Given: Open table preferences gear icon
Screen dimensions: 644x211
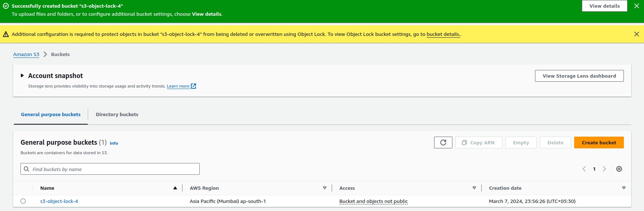Looking at the screenshot, I should point(619,169).
